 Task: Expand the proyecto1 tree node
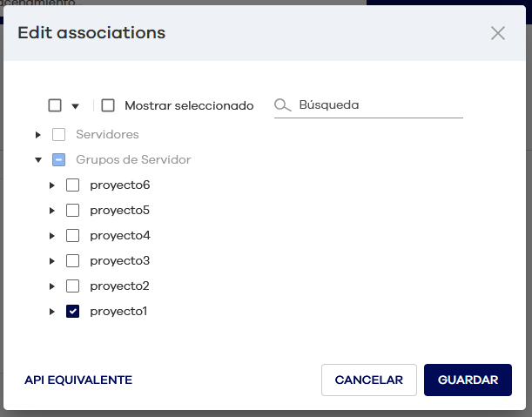pos(52,312)
